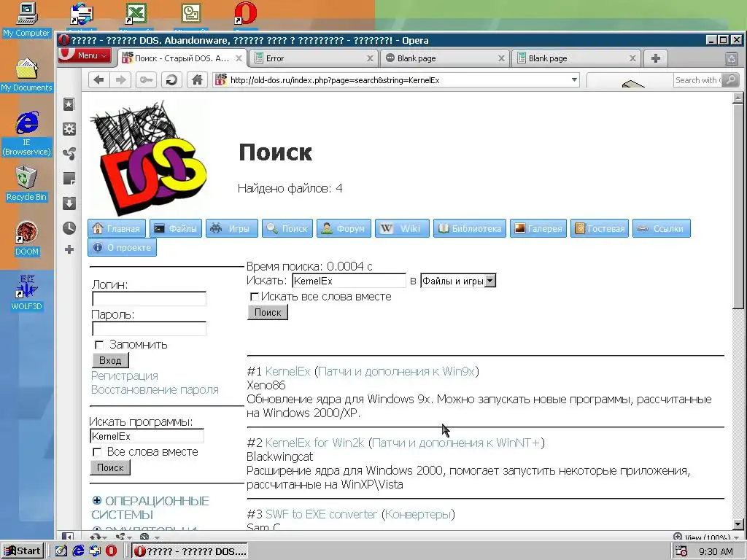Open My Computer desktop icon
Screen dimensions: 747x560
click(x=27, y=20)
